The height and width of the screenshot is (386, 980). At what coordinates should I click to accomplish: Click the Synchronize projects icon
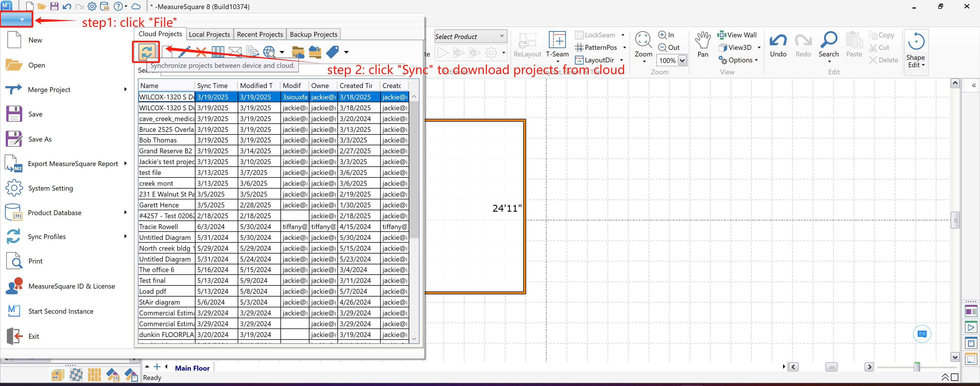[x=146, y=52]
